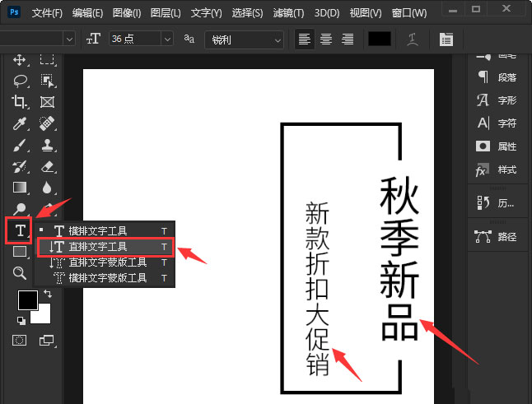
Task: Change the screen mode
Action: tap(46, 341)
